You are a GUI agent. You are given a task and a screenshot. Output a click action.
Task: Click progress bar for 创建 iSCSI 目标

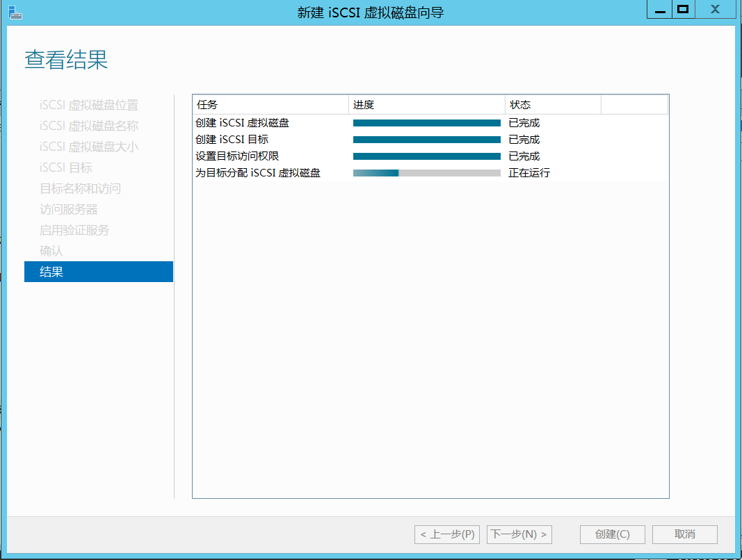427,140
